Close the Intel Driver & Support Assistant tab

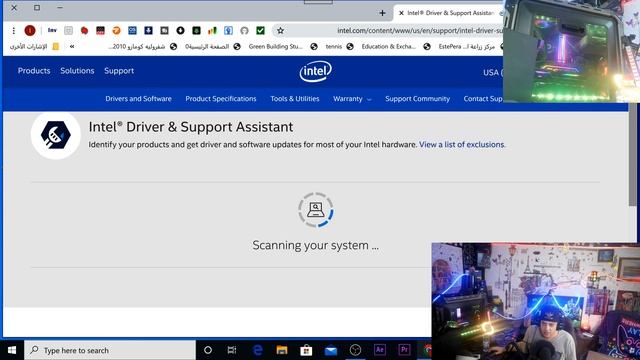click(x=401, y=13)
